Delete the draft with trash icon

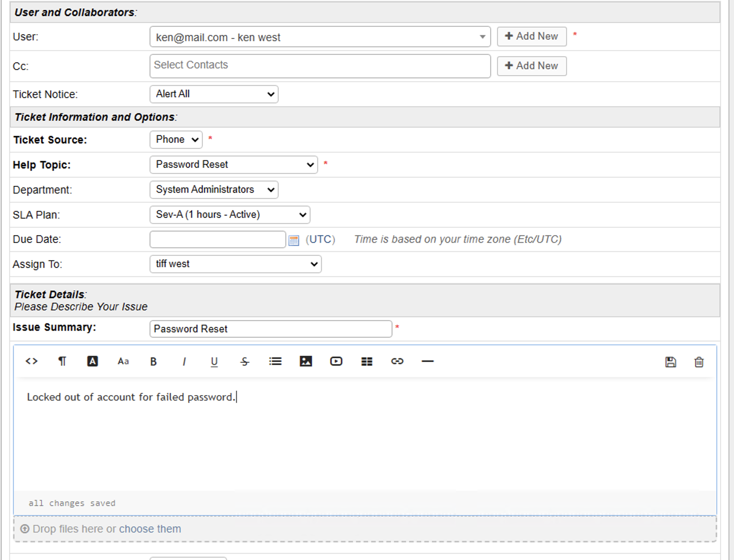click(x=699, y=362)
